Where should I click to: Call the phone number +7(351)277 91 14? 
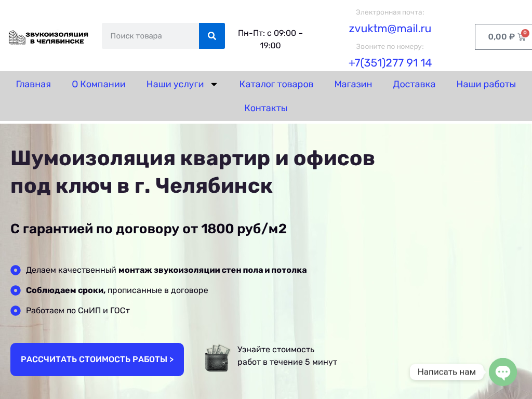(x=390, y=63)
